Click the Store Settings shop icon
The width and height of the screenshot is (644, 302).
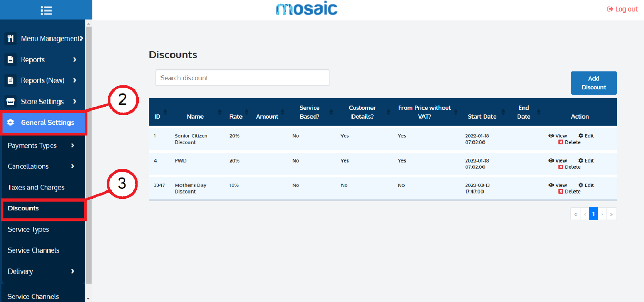11,102
